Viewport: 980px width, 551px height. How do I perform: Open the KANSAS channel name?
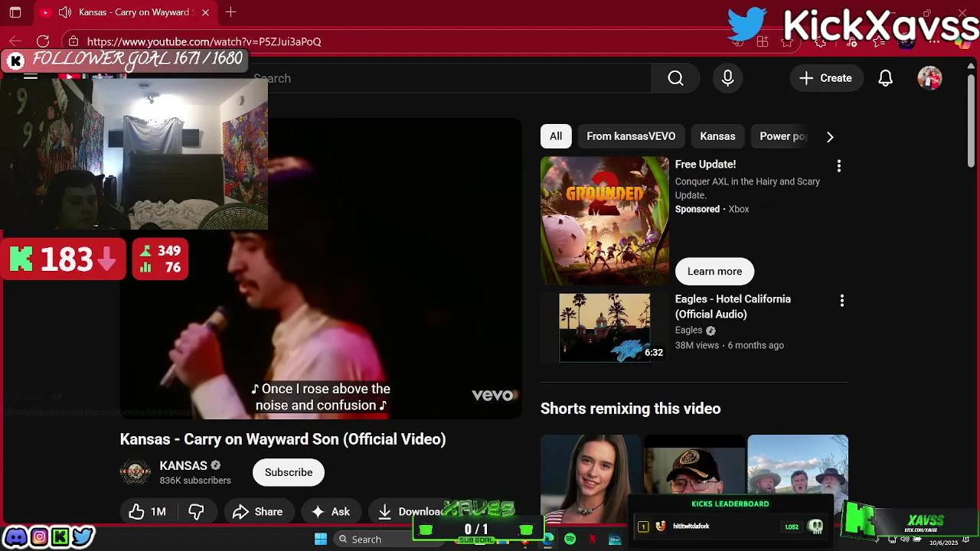click(183, 465)
